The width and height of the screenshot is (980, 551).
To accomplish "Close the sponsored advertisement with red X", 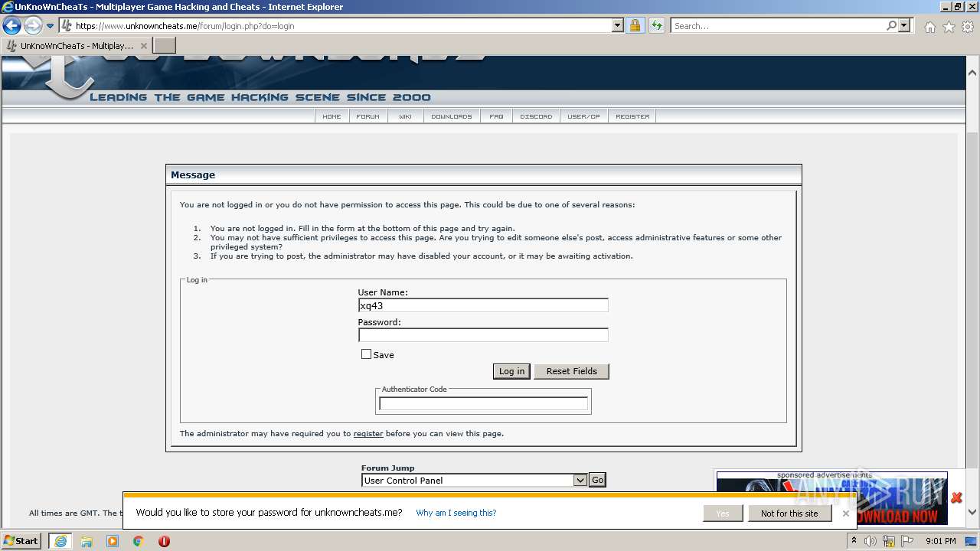I will click(956, 497).
